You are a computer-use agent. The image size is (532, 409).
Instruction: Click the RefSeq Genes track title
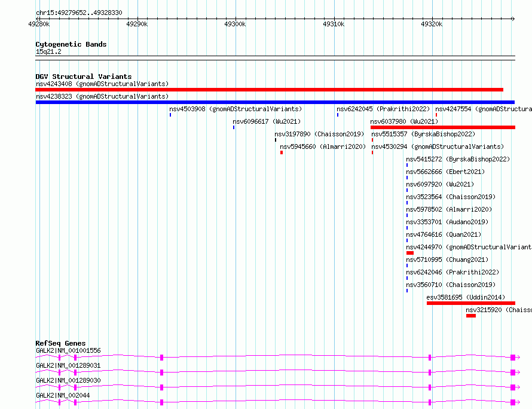pos(60,343)
